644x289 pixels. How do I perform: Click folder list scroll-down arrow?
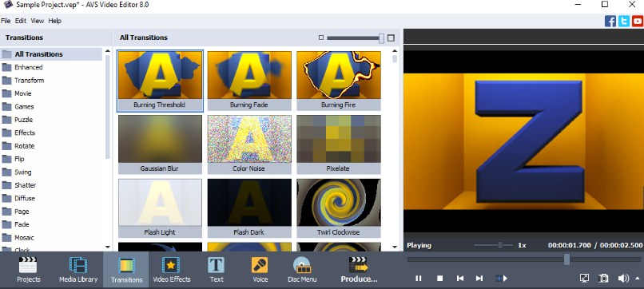click(x=108, y=247)
